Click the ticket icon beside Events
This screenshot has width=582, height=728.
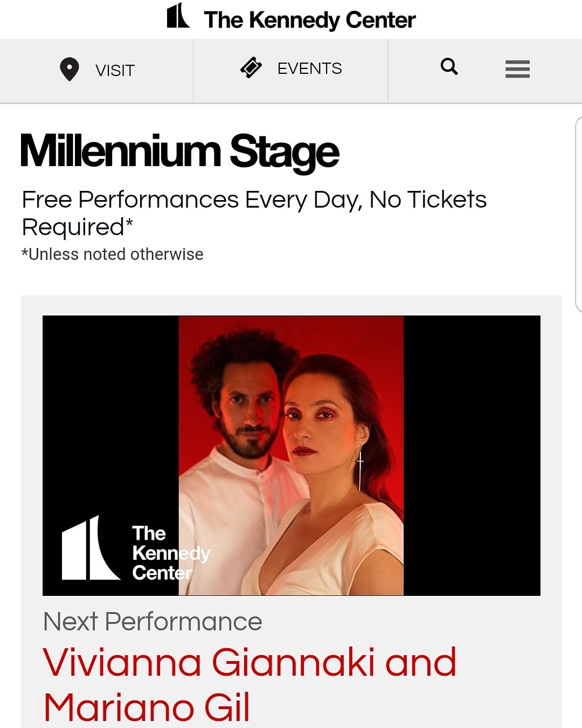(x=251, y=68)
